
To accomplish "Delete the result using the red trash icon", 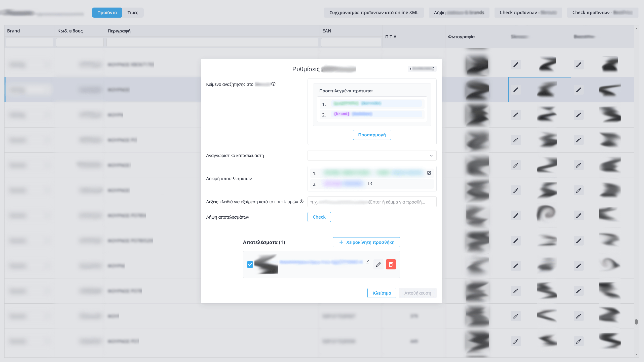I will click(391, 264).
